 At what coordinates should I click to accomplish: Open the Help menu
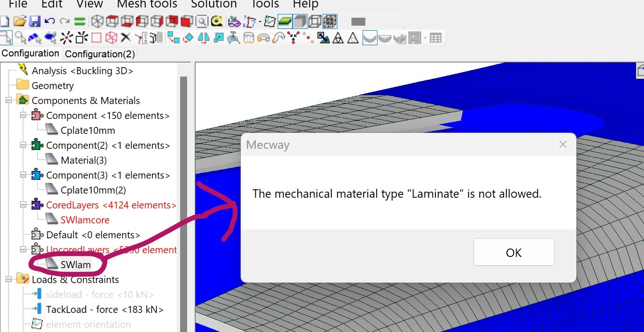pos(306,4)
